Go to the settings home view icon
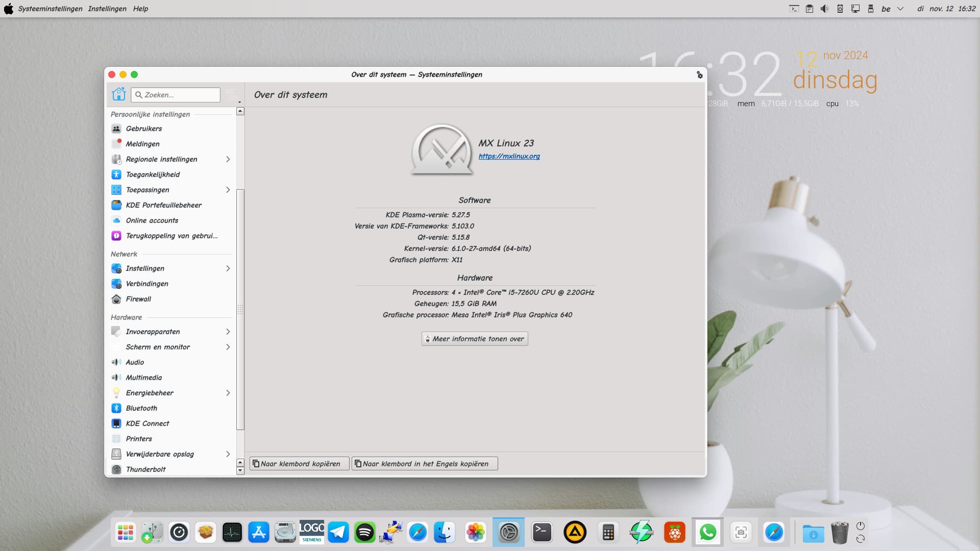The width and height of the screenshot is (980, 551). click(x=118, y=94)
